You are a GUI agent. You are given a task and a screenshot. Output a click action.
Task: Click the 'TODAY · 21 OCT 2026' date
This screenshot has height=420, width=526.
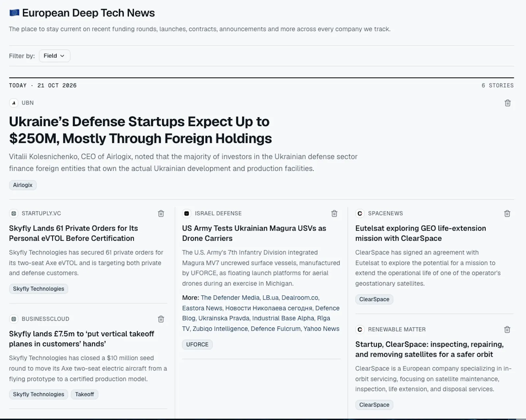[x=43, y=85]
